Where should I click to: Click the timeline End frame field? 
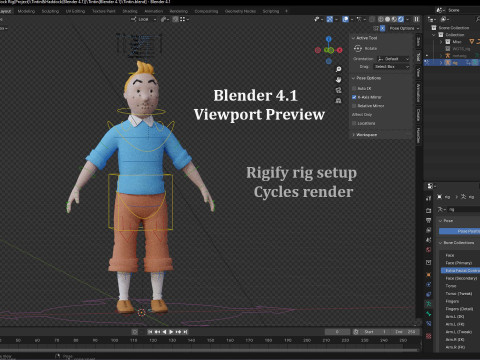pyautogui.click(x=404, y=332)
